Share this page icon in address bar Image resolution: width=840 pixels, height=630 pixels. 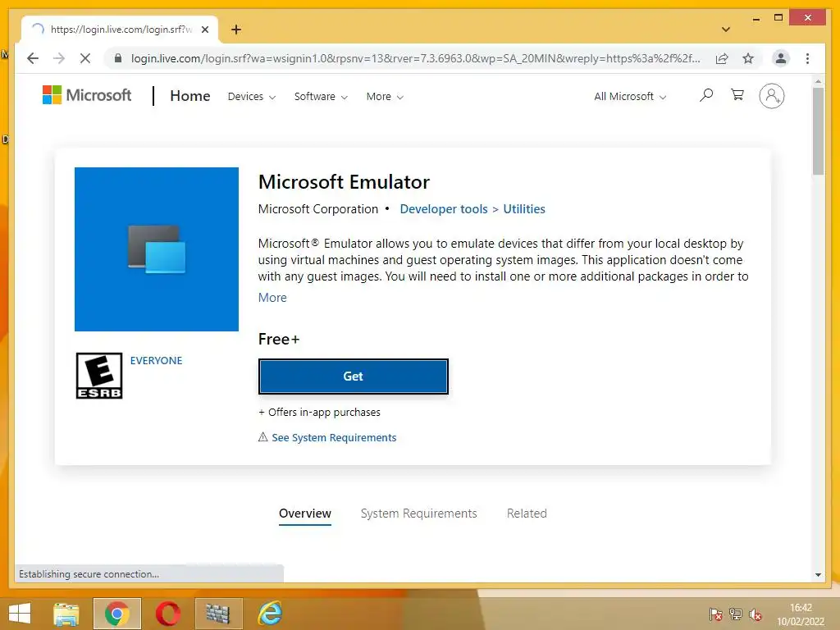[x=722, y=58]
